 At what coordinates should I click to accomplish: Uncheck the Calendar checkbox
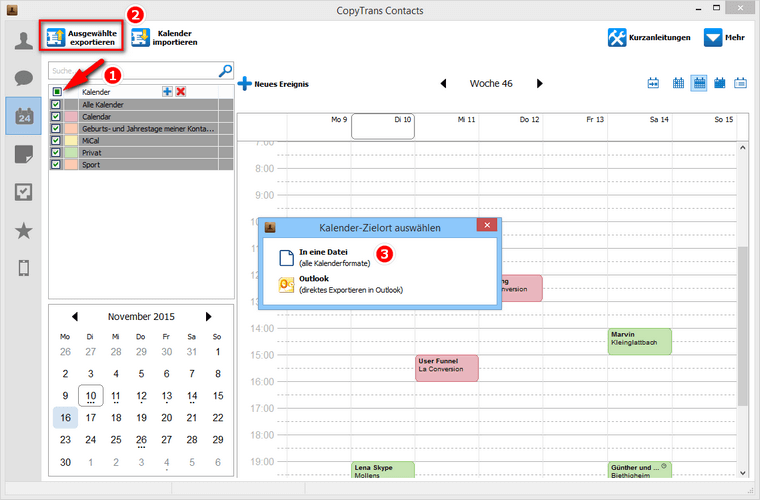click(56, 116)
